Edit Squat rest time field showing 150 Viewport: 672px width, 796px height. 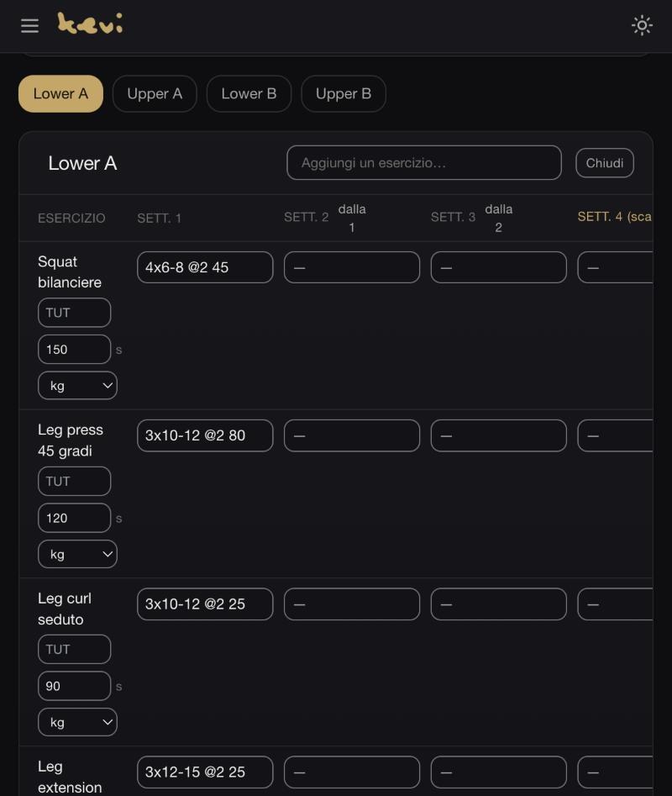pyautogui.click(x=74, y=350)
